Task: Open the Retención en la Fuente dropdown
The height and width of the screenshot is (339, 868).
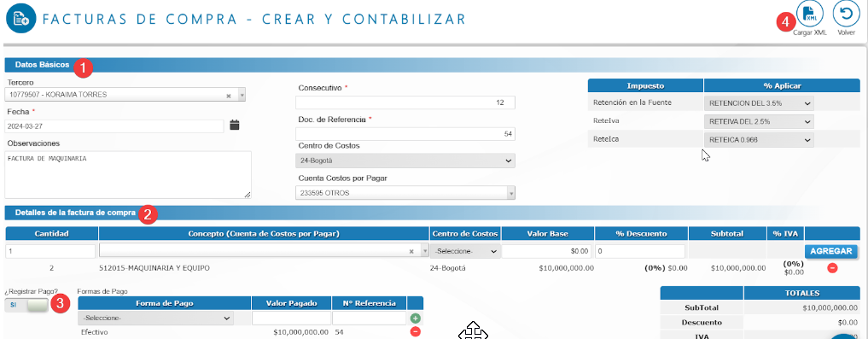Action: click(x=759, y=103)
